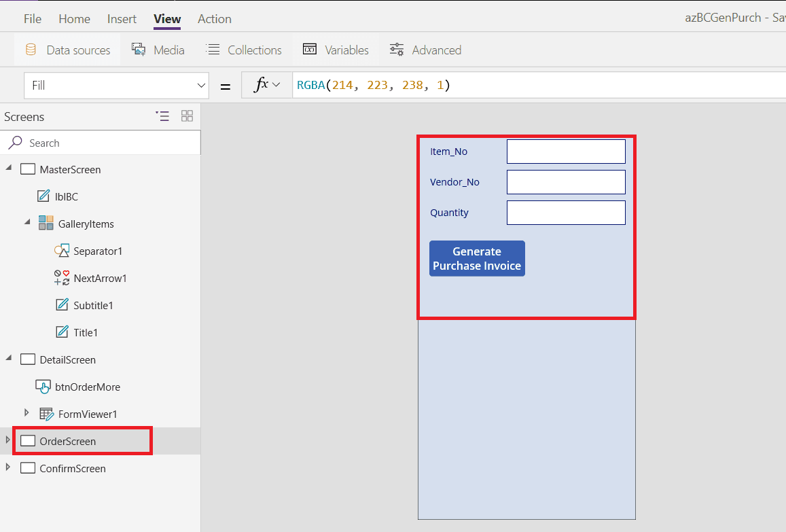The height and width of the screenshot is (532, 786).
Task: Switch to the Home tab
Action: tap(74, 19)
